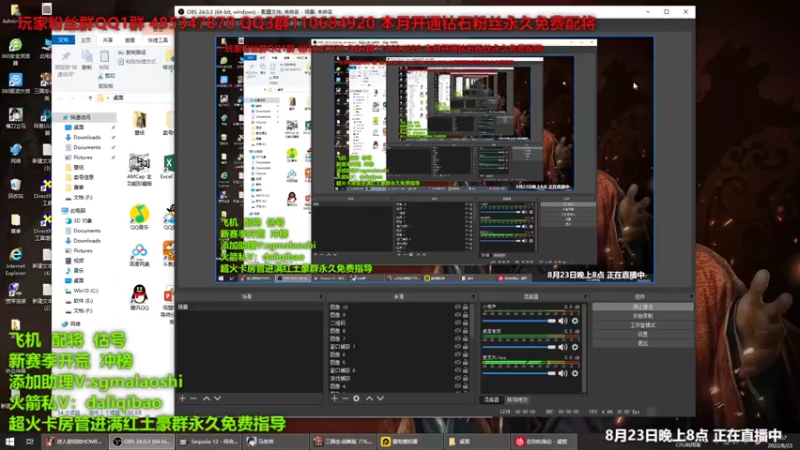Switch to the 主页 ribbon tab in Explorer
The height and width of the screenshot is (450, 800).
click(x=86, y=40)
